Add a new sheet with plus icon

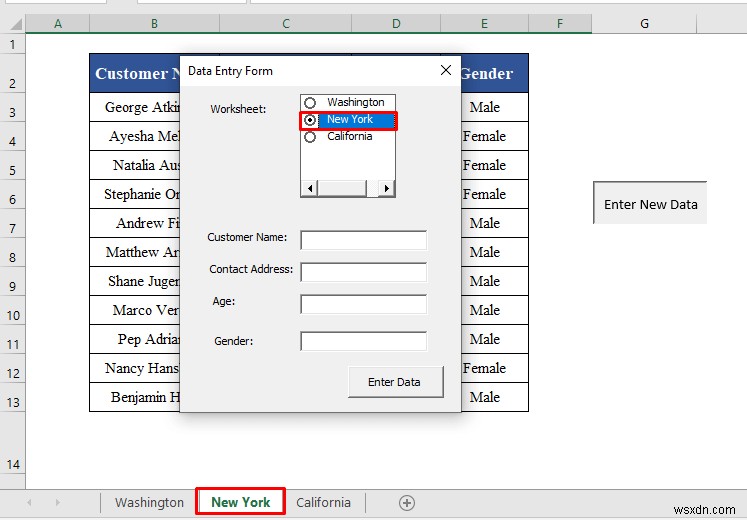click(407, 503)
